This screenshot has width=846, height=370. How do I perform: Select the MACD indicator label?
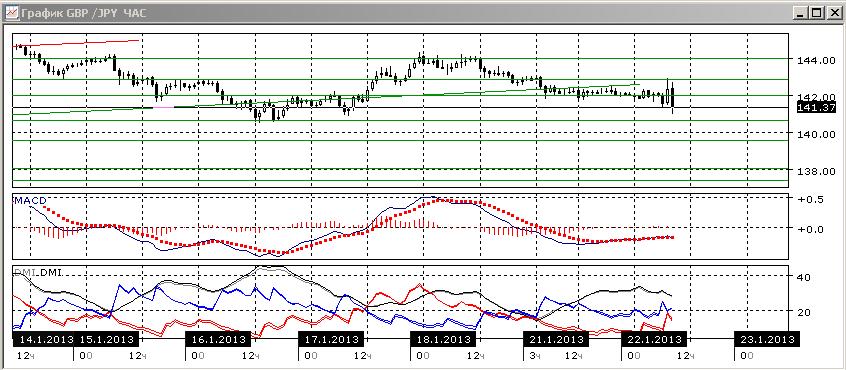[x=30, y=201]
